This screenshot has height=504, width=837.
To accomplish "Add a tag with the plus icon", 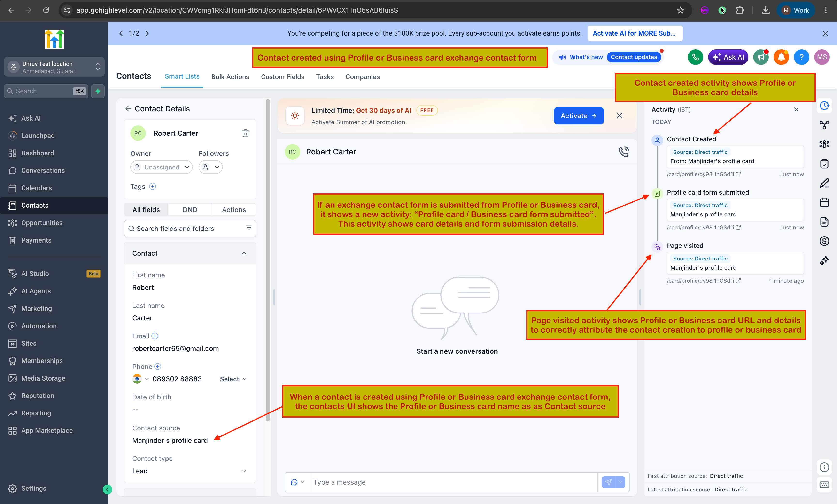I will 153,186.
